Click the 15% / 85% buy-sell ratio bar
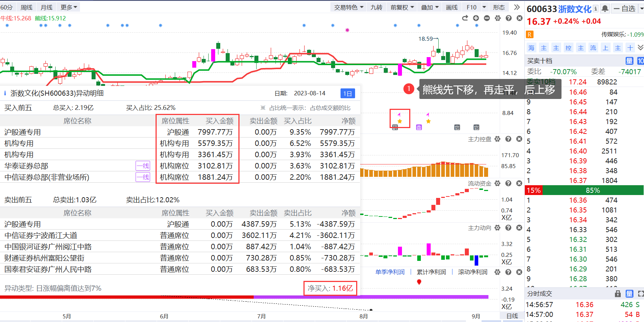This screenshot has width=644, height=322. coord(584,190)
